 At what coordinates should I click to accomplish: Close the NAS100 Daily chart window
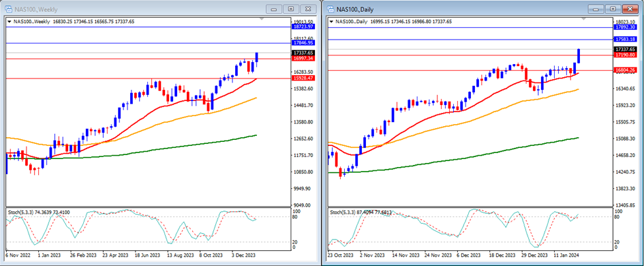tap(630, 9)
